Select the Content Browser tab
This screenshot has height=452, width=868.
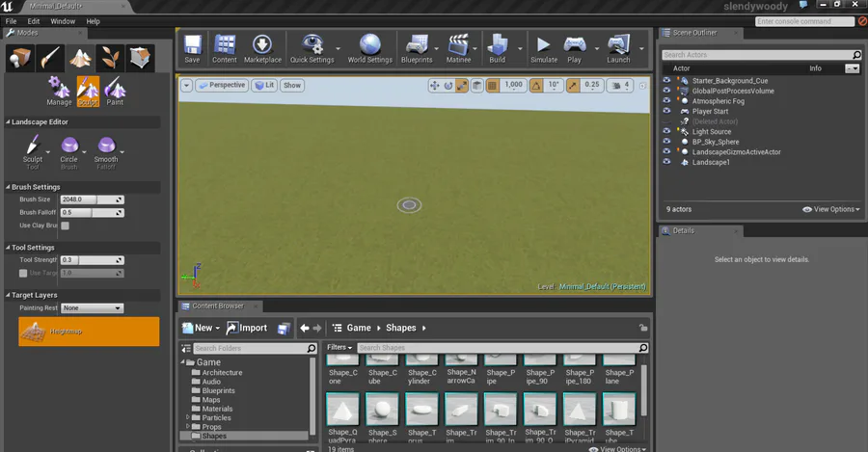219,306
